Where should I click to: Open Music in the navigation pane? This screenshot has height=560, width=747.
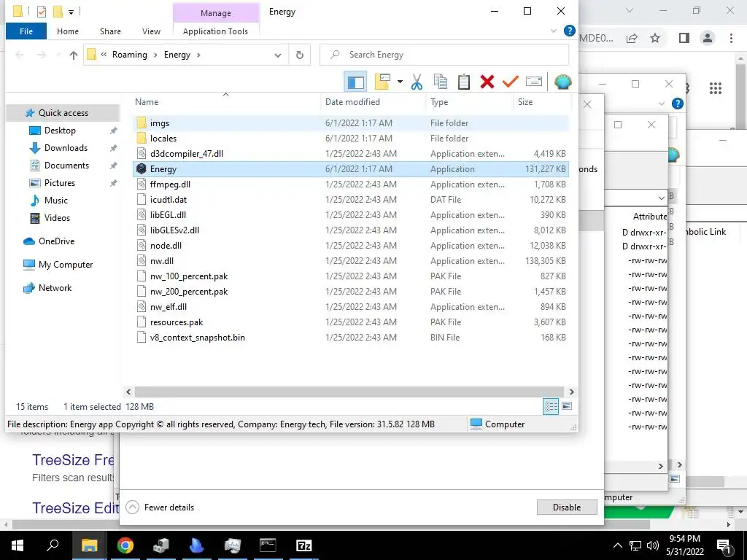pyautogui.click(x=55, y=201)
